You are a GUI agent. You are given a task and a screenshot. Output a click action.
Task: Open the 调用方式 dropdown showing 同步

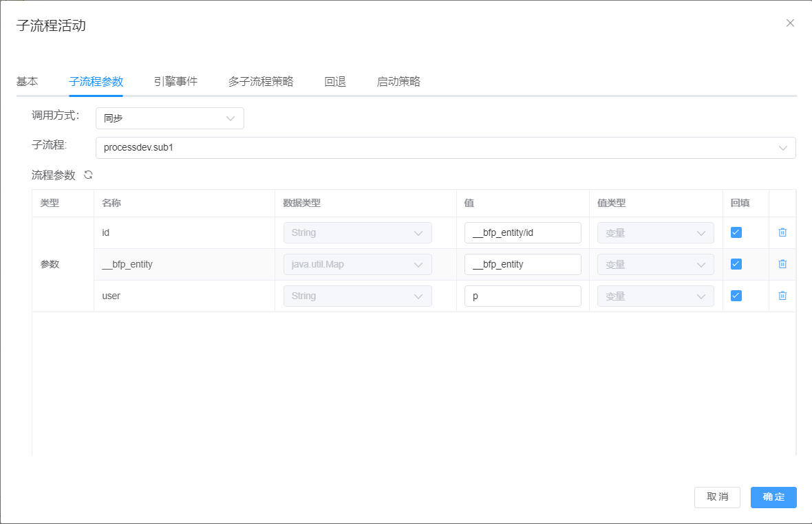(169, 118)
